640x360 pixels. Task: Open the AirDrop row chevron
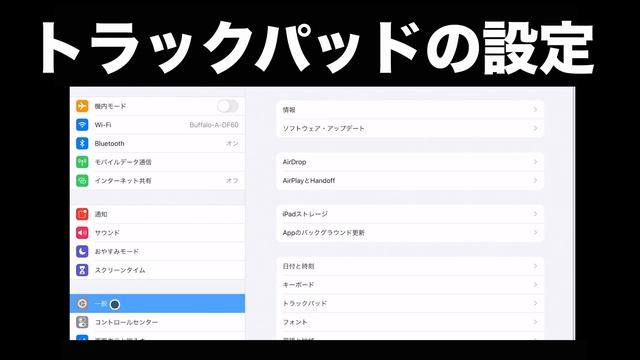coord(535,162)
